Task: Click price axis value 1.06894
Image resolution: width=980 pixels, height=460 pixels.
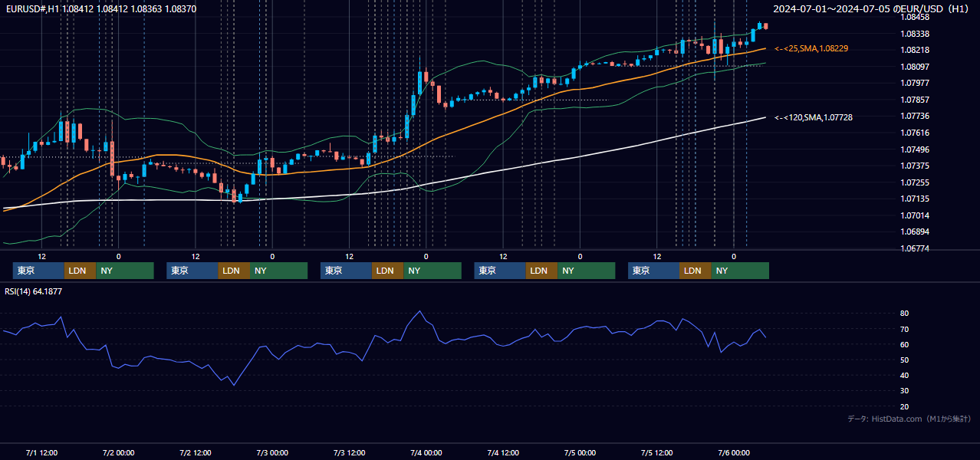Action: [915, 232]
